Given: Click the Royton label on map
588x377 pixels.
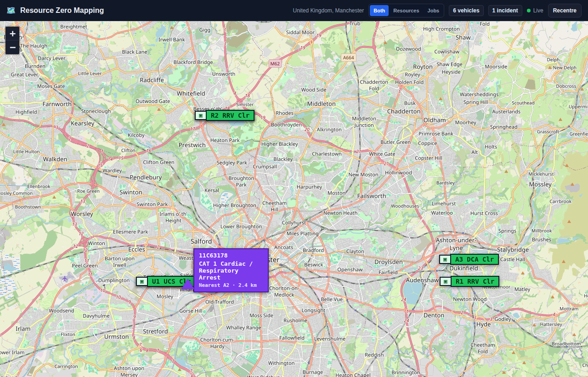Looking at the screenshot, I should click(423, 67).
